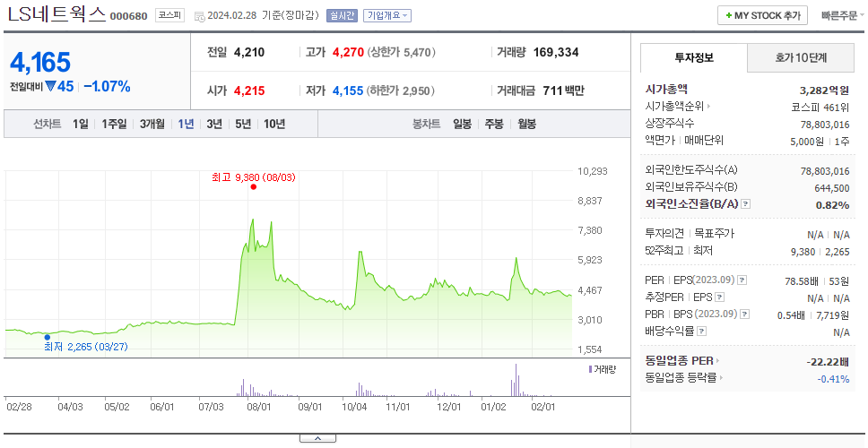Viewport: 868px width, 448px height.
Task: Click the 0.54배 PBR value
Action: pos(791,315)
